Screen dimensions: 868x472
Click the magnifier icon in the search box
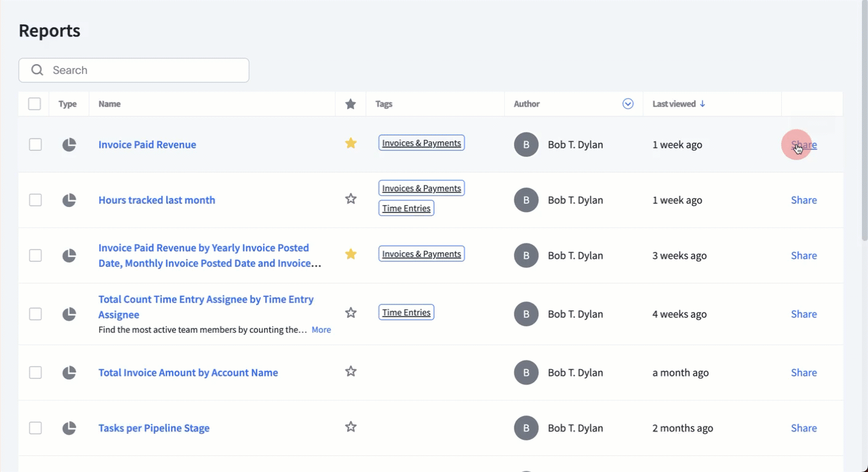tap(38, 70)
